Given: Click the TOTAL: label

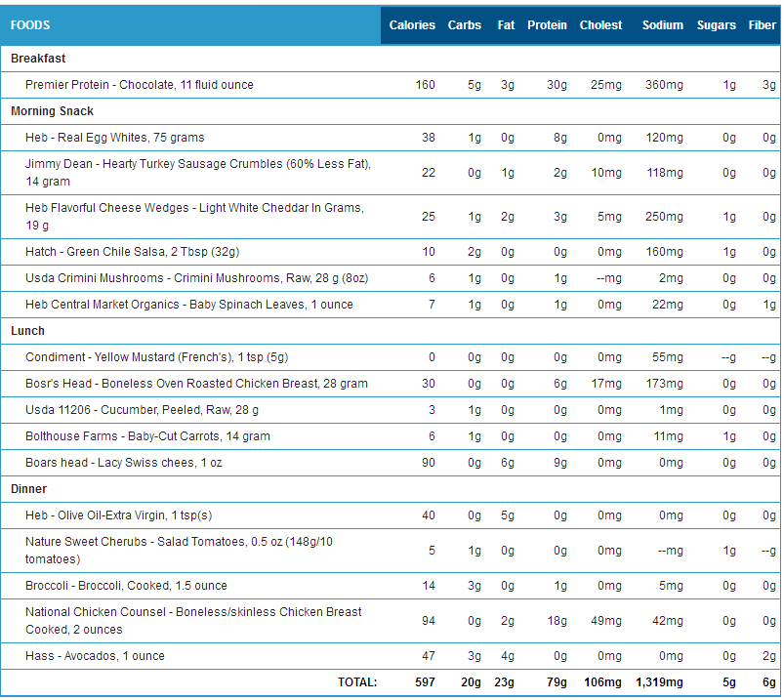Looking at the screenshot, I should [x=357, y=682].
